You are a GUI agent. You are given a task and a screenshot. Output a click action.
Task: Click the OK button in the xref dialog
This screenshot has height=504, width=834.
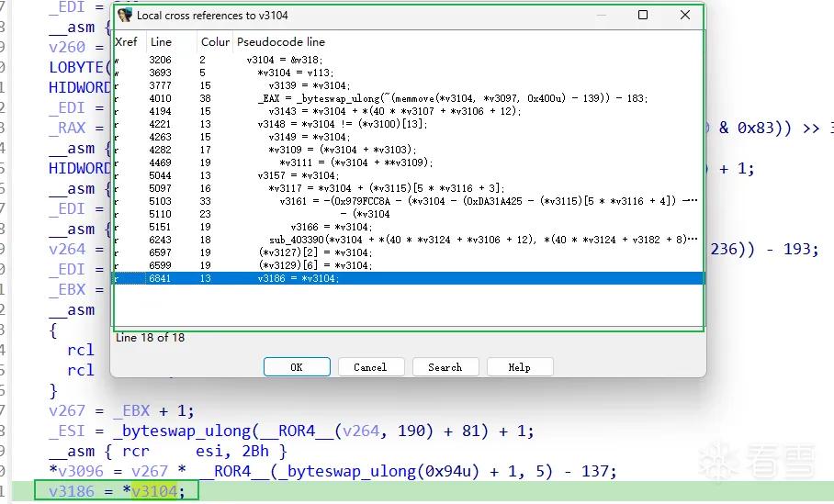(297, 367)
